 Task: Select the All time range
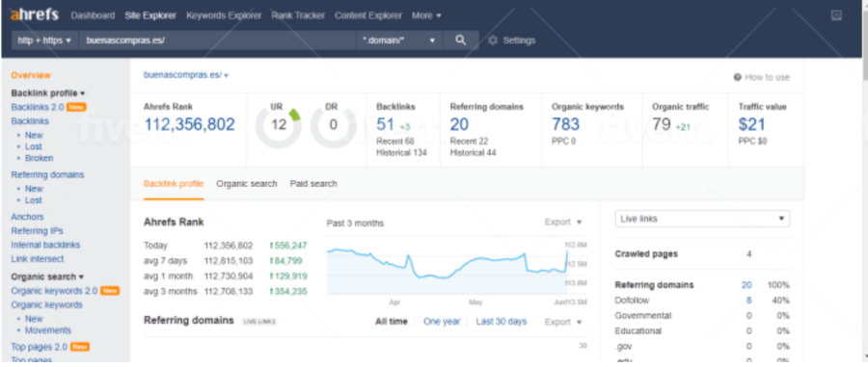(392, 322)
